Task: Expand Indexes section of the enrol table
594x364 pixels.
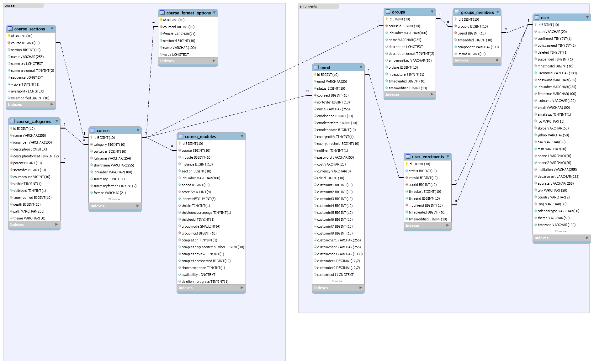Action: [x=361, y=288]
